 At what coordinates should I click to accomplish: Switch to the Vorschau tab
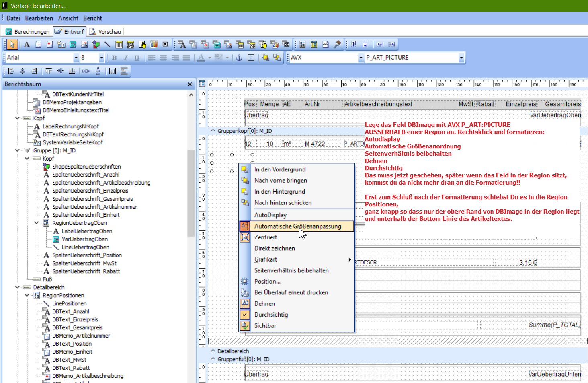[105, 31]
